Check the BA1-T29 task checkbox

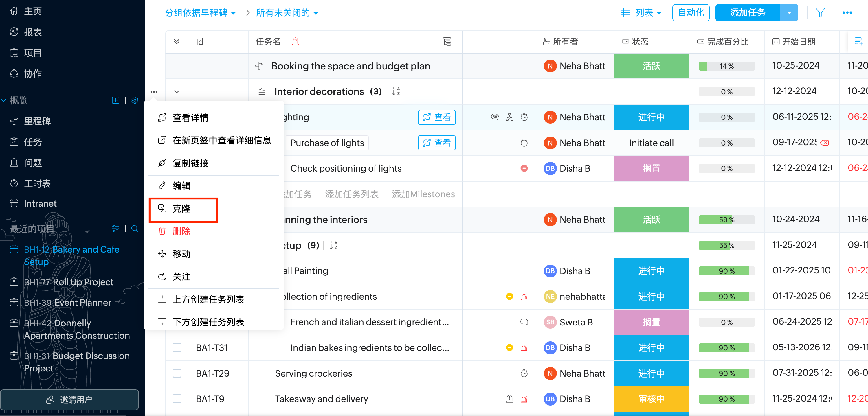pos(177,373)
